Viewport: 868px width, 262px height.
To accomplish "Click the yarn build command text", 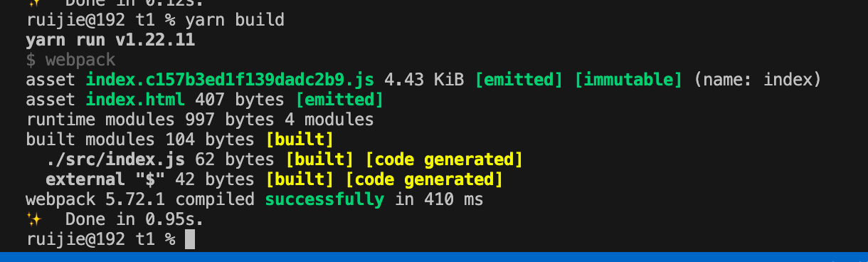I will tap(235, 20).
